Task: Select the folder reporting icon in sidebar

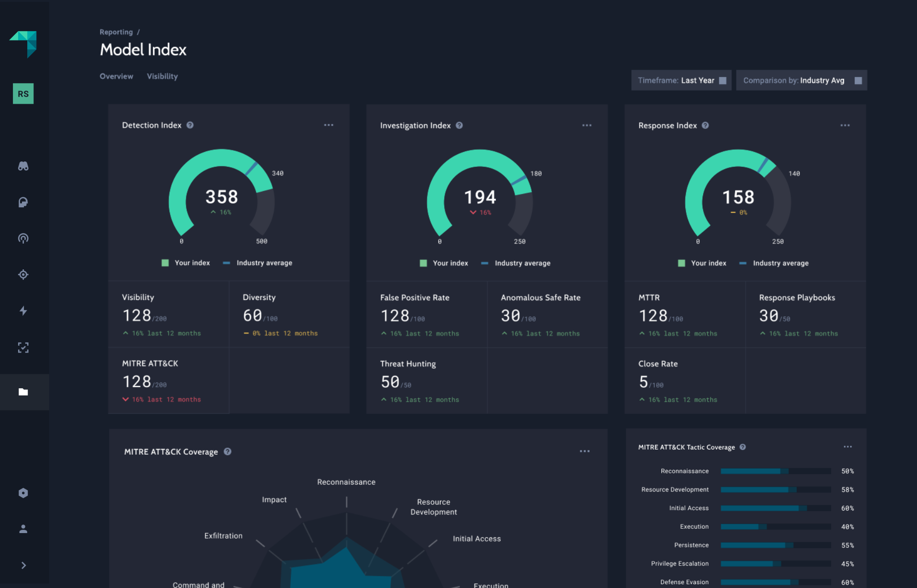Action: 23,392
